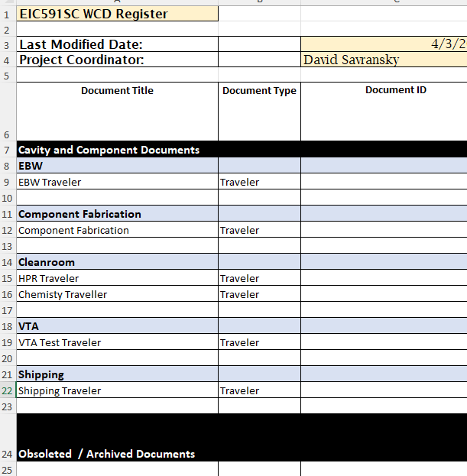Screen dimensions: 467x476
Task: Click the row 9 header number
Action: click(8, 182)
